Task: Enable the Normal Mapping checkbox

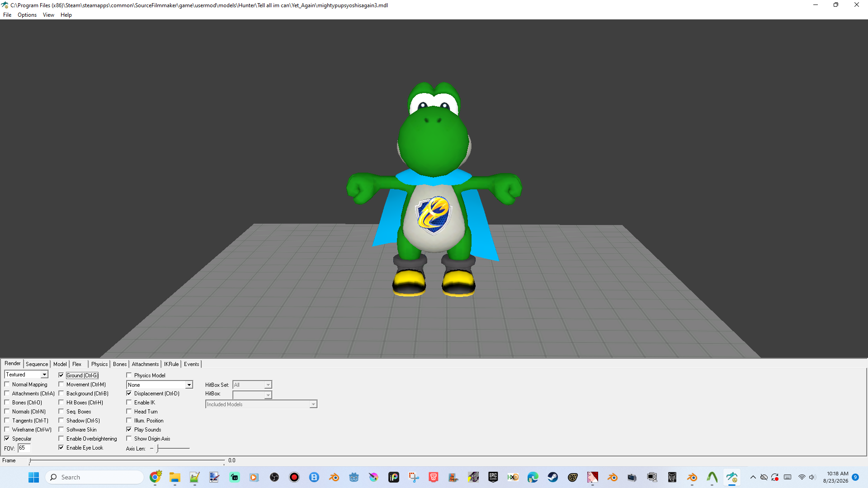Action: point(7,385)
